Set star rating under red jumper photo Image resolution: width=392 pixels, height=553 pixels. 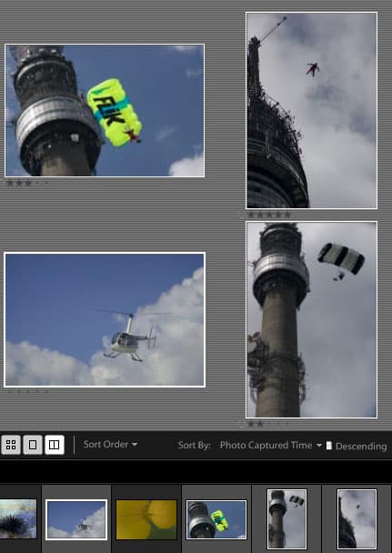click(x=268, y=214)
